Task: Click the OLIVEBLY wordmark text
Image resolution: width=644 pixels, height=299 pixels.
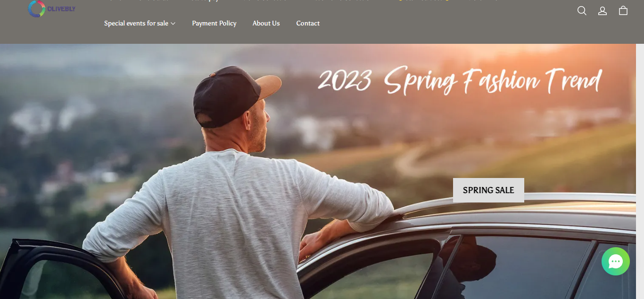Action: 61,9
